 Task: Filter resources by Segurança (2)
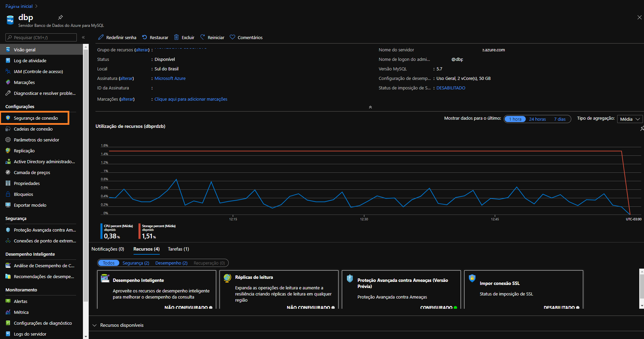click(136, 263)
